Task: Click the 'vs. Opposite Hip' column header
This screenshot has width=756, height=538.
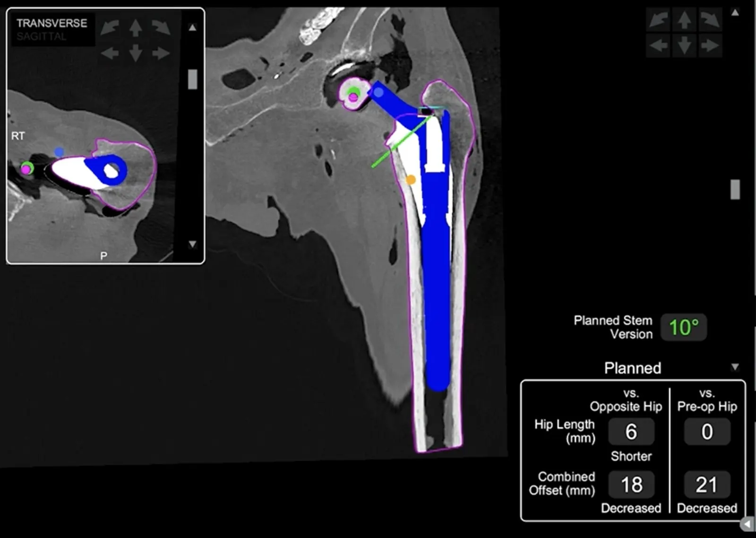Action: 626,400
